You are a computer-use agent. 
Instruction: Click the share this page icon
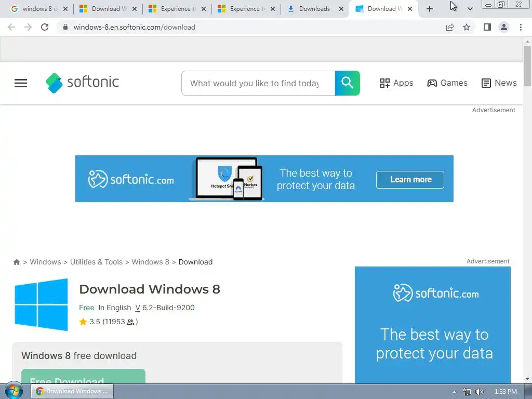coord(450,27)
